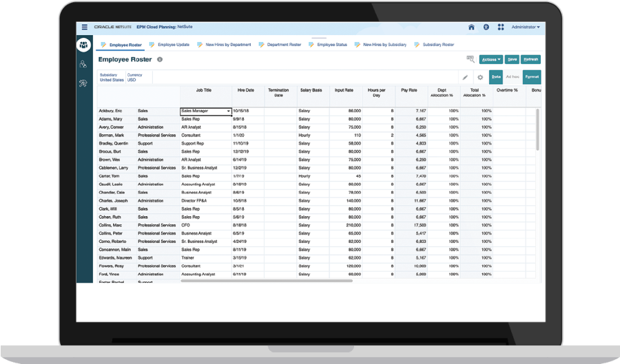Open the Subsidiary Roster tab
Screen dimensions: 620x364
[x=438, y=45]
